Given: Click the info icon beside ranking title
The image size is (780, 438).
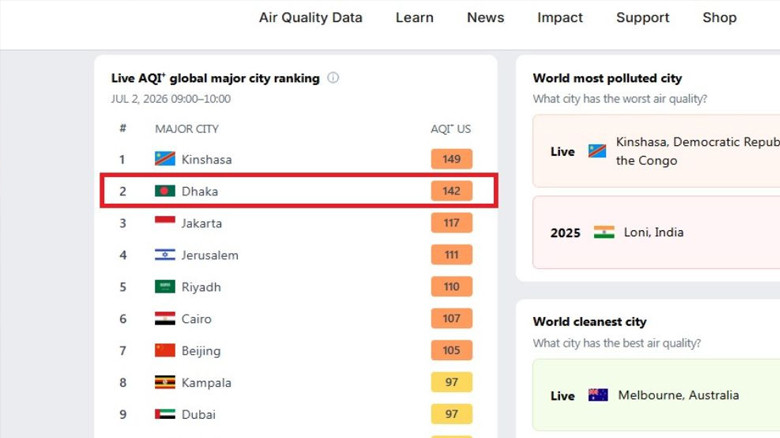Looking at the screenshot, I should click(x=333, y=78).
